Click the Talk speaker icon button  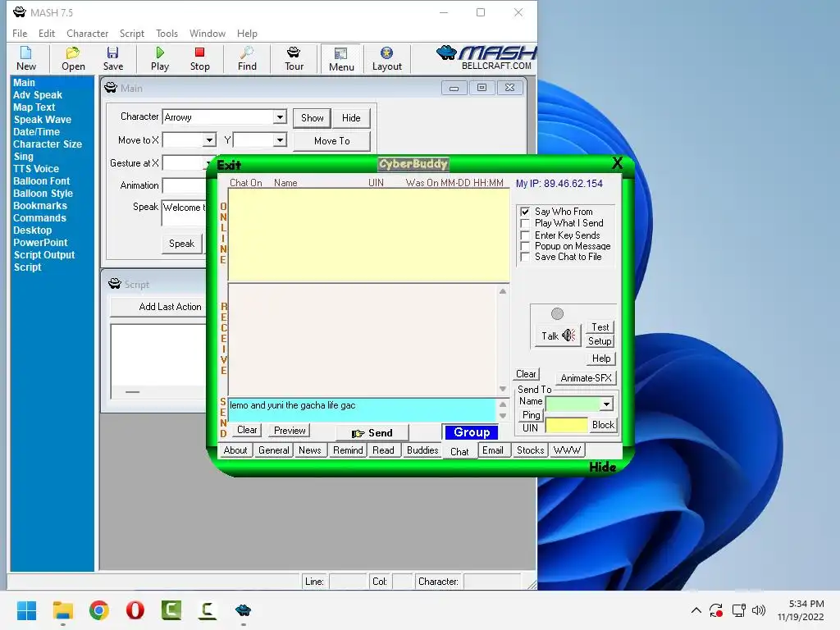click(x=558, y=336)
